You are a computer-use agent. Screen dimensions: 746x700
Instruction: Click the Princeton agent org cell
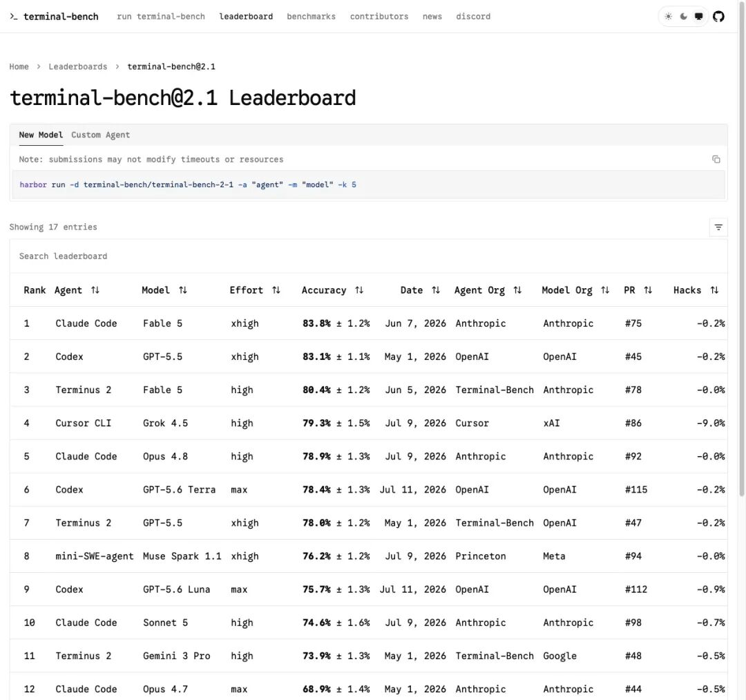pyautogui.click(x=481, y=556)
